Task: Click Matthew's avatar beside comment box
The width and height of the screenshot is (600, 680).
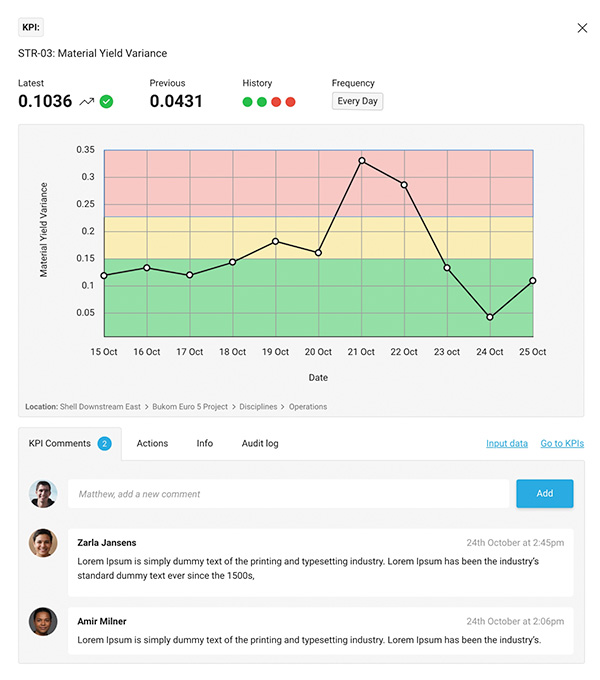Action: [x=42, y=494]
